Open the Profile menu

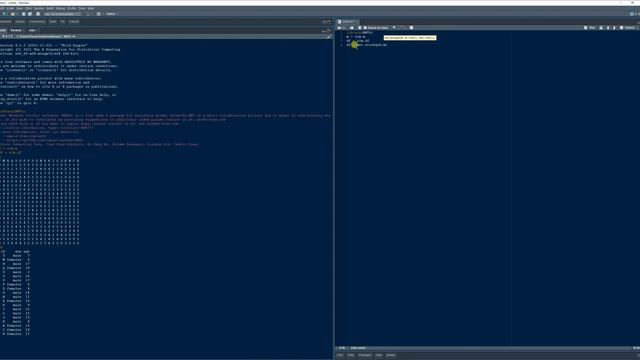[71, 9]
